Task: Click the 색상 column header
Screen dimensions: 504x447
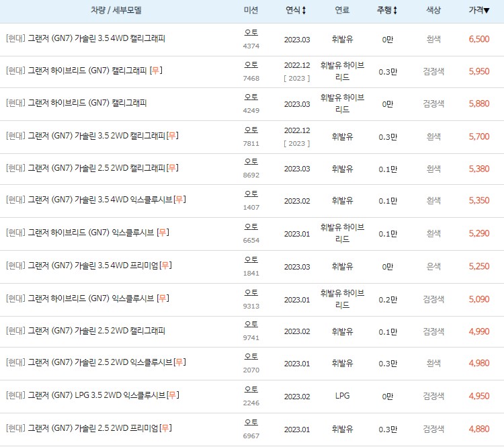Action: tap(433, 10)
